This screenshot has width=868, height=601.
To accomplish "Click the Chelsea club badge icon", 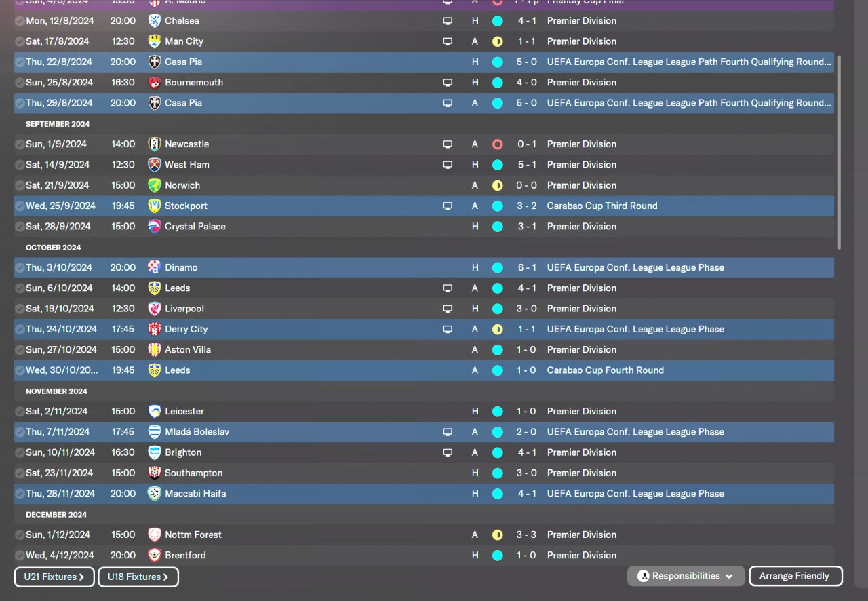I will coord(155,21).
